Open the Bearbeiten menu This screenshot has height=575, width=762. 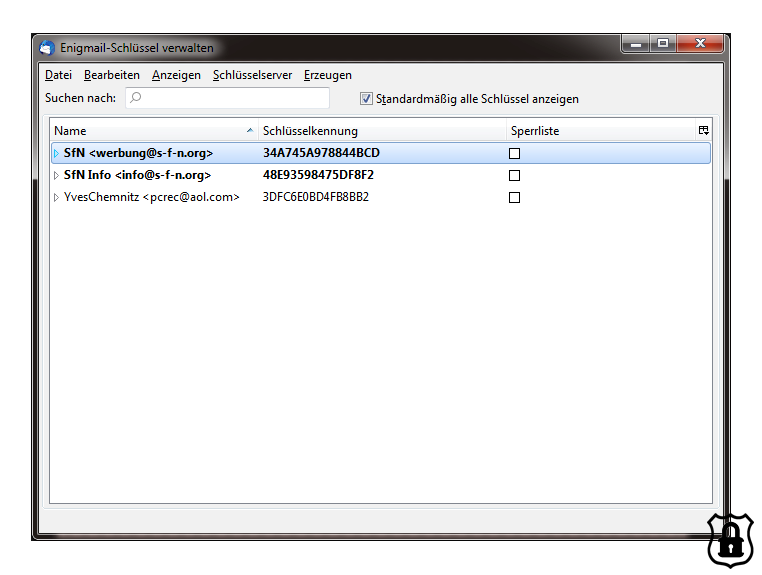coord(112,75)
